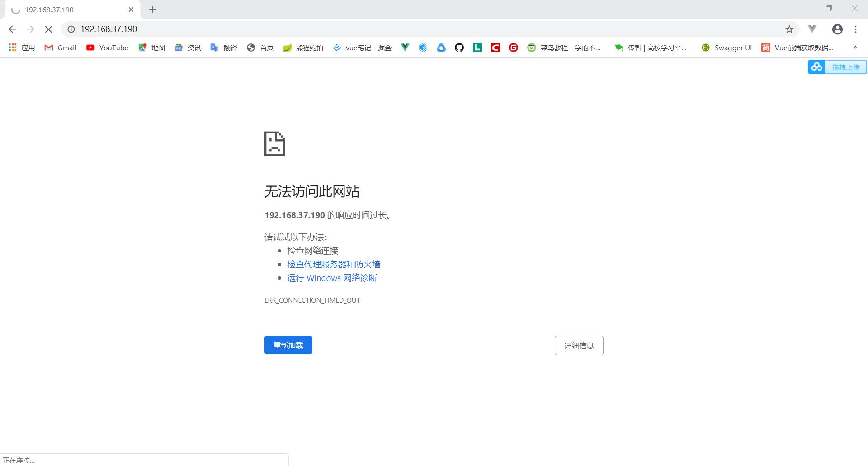Viewport: 868px width, 466px height.
Task: Close the 192.168.37.190 tab
Action: 131,10
